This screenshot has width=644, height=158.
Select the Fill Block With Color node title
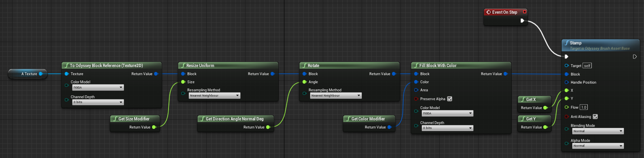pyautogui.click(x=438, y=65)
